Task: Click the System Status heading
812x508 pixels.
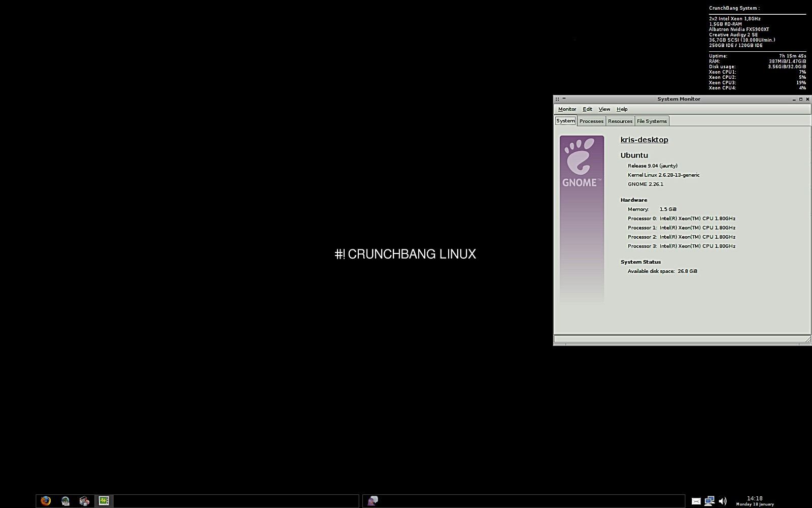Action: (x=640, y=262)
